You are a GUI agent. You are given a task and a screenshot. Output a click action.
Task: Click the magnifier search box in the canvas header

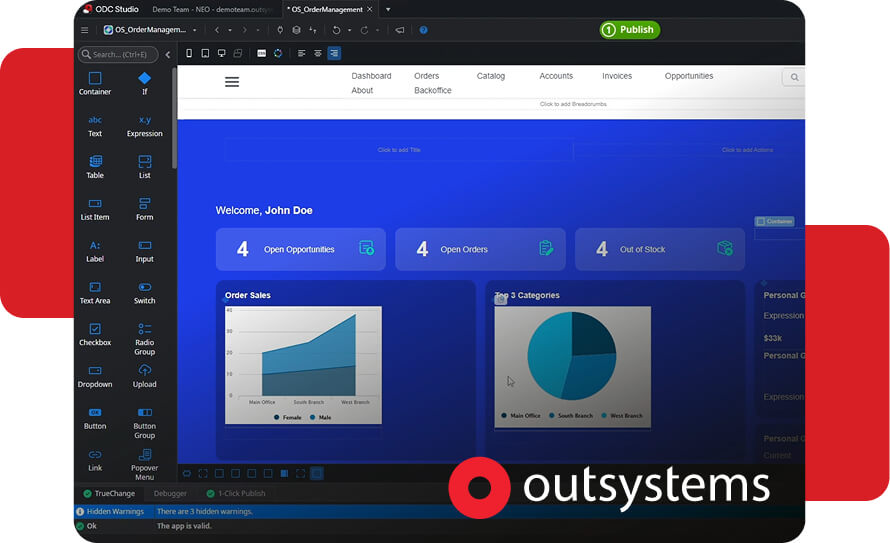(794, 77)
